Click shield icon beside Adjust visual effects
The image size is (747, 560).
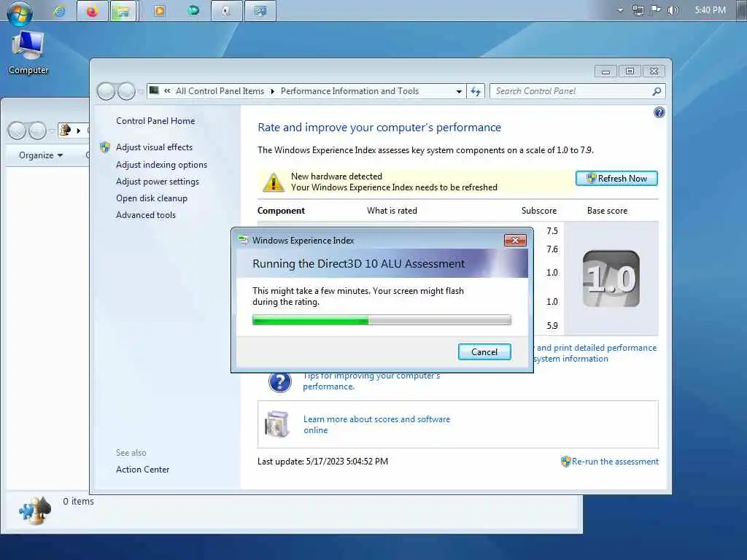(x=105, y=147)
